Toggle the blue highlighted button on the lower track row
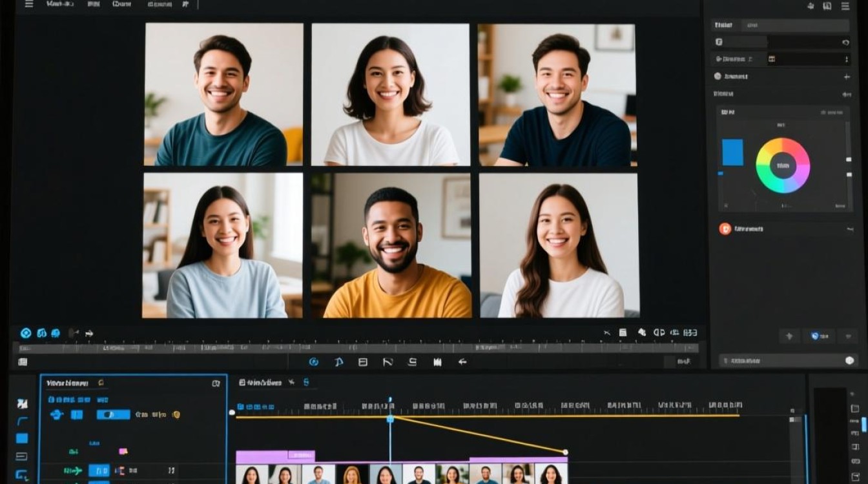 click(99, 470)
